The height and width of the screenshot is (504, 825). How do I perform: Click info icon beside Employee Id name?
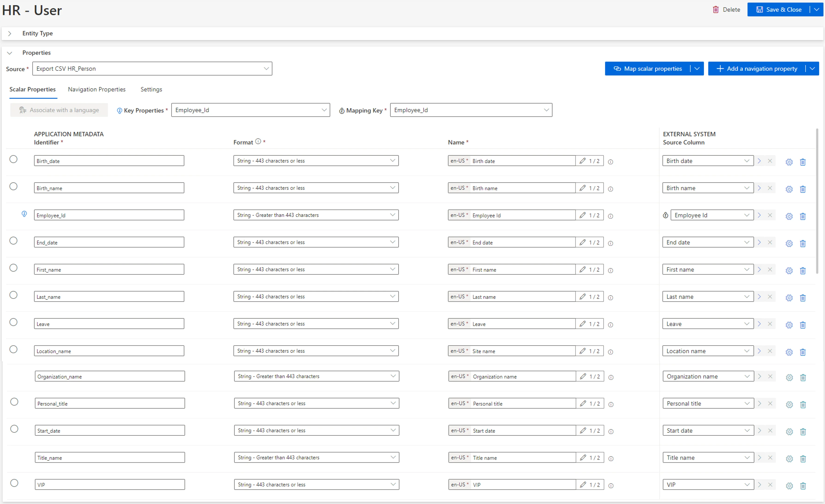[610, 216]
